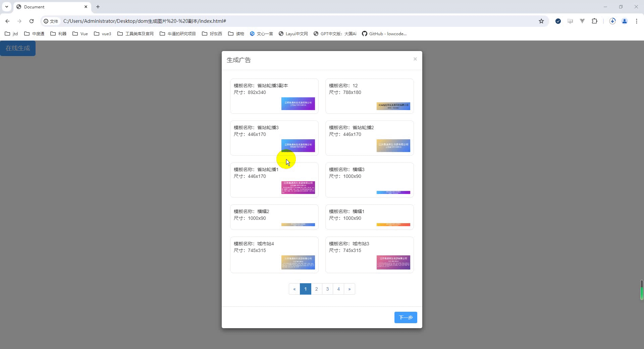This screenshot has height=349, width=644.
Task: Open the 文心一言 bookmark
Action: click(x=261, y=34)
